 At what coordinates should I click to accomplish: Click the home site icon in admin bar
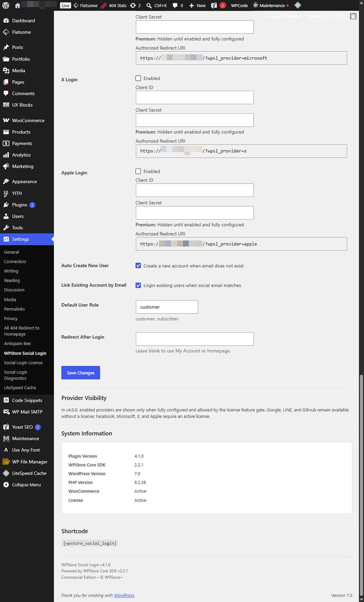[17, 5]
